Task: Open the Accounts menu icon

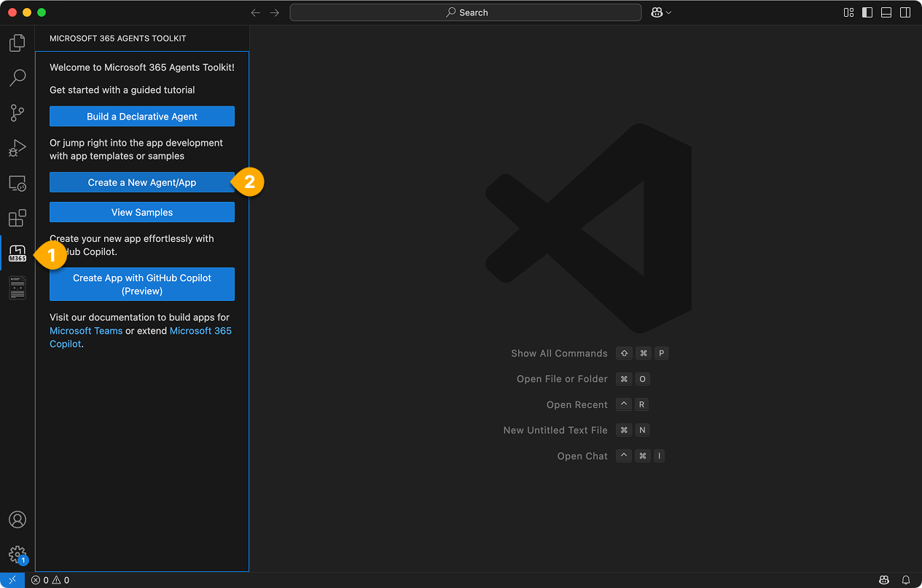Action: [17, 520]
